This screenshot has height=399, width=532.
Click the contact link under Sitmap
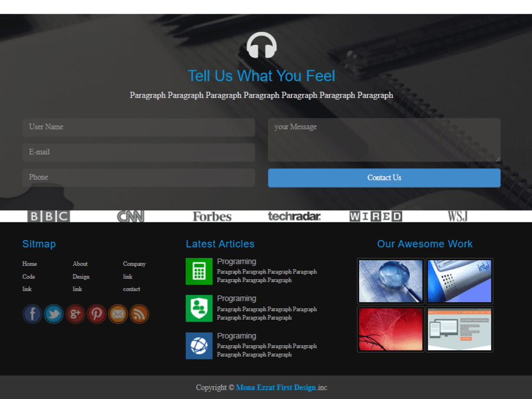131,289
